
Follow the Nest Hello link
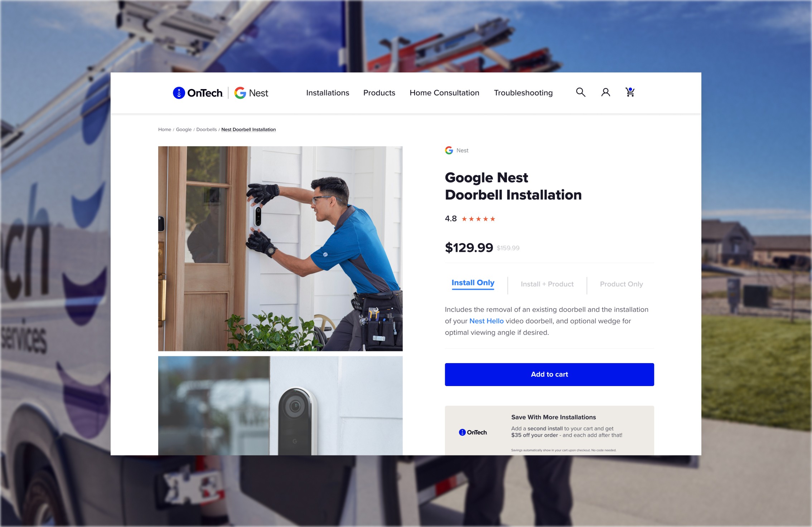click(x=486, y=321)
